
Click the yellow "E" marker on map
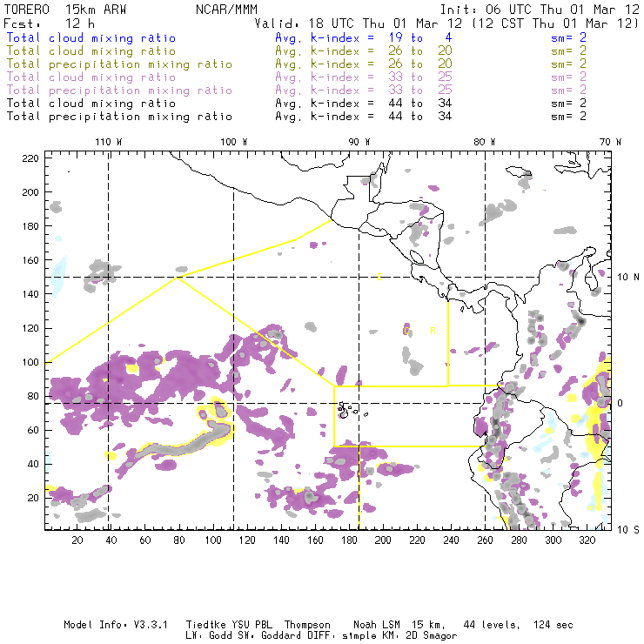[379, 278]
